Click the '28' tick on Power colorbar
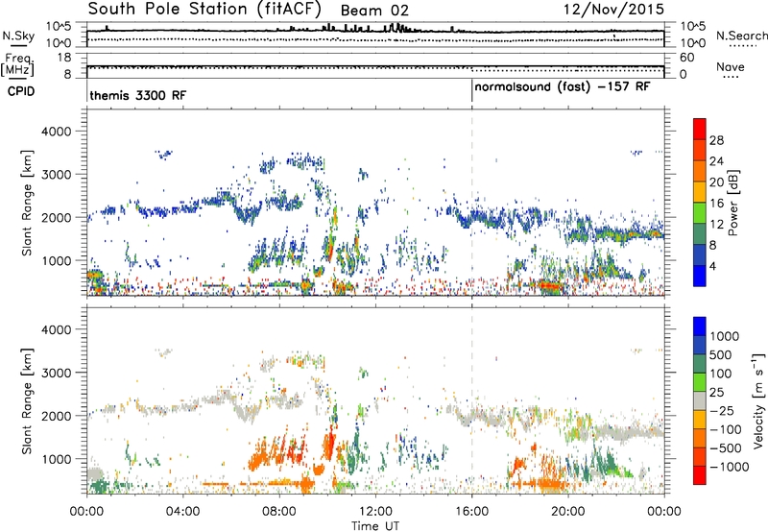 point(716,140)
